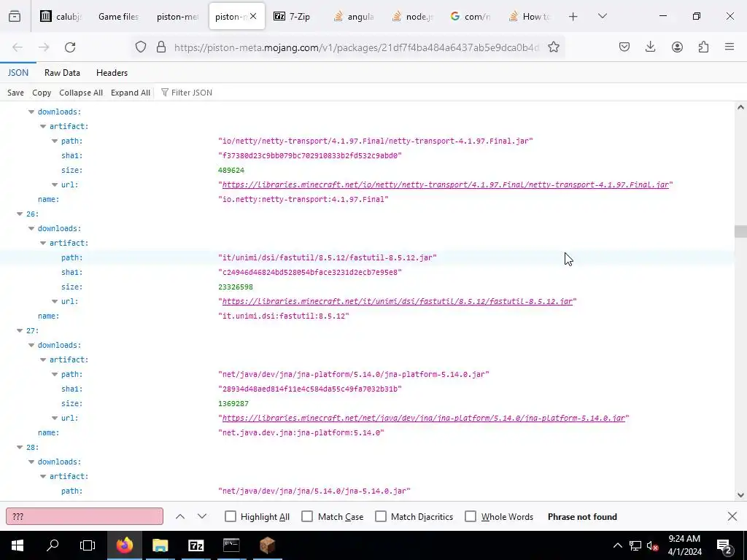
Task: Switch to the calubj browser tab
Action: coord(62,17)
